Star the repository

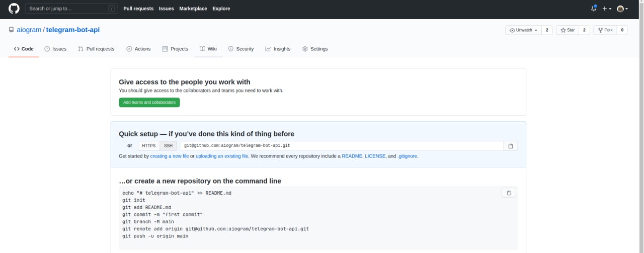568,30
